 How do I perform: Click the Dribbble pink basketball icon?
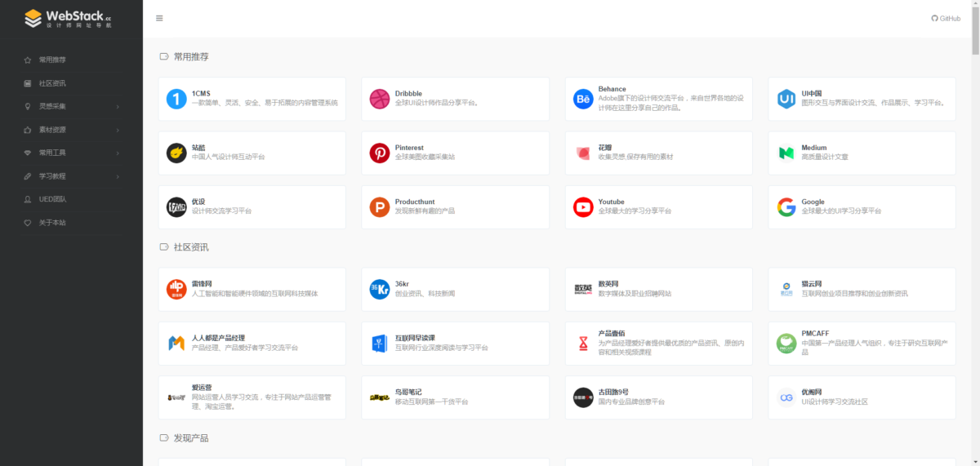380,99
